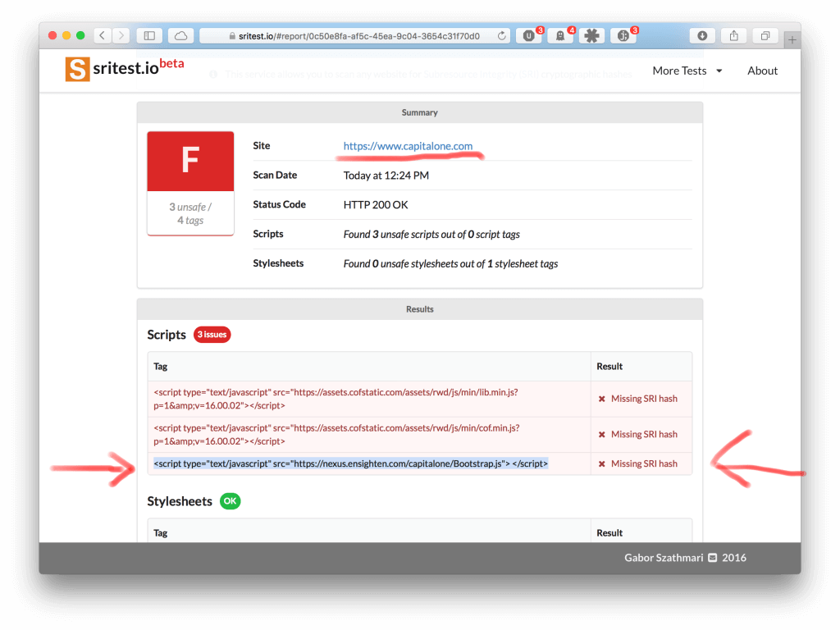Viewport: 840px width, 630px height.
Task: Click the email icon beside Gabor Szathmari
Action: (713, 558)
